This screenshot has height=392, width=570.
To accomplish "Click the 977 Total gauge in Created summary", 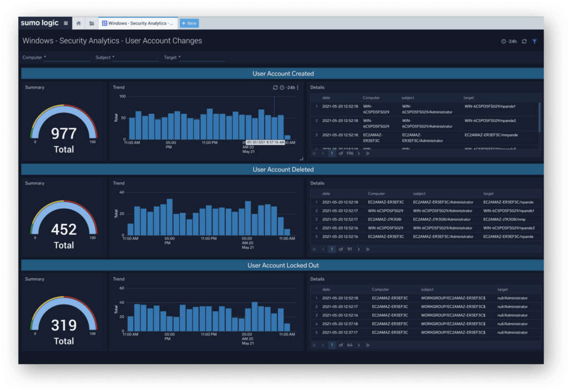I will tap(63, 134).
